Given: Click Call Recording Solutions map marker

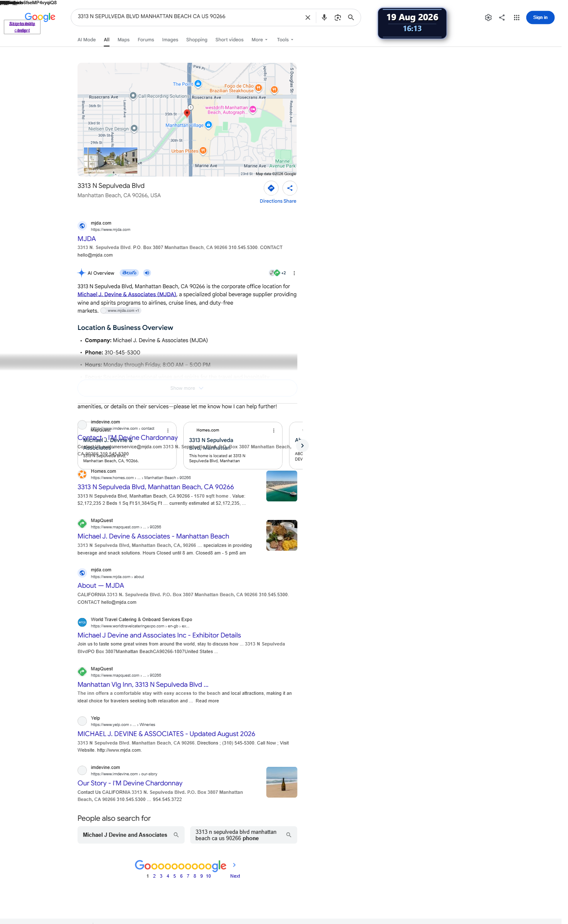Looking at the screenshot, I should pos(133,96).
